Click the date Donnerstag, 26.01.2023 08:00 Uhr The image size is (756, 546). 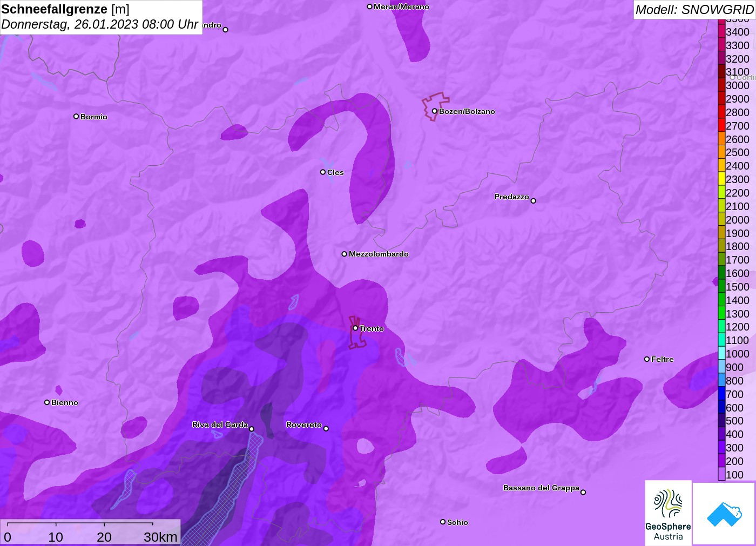point(100,24)
